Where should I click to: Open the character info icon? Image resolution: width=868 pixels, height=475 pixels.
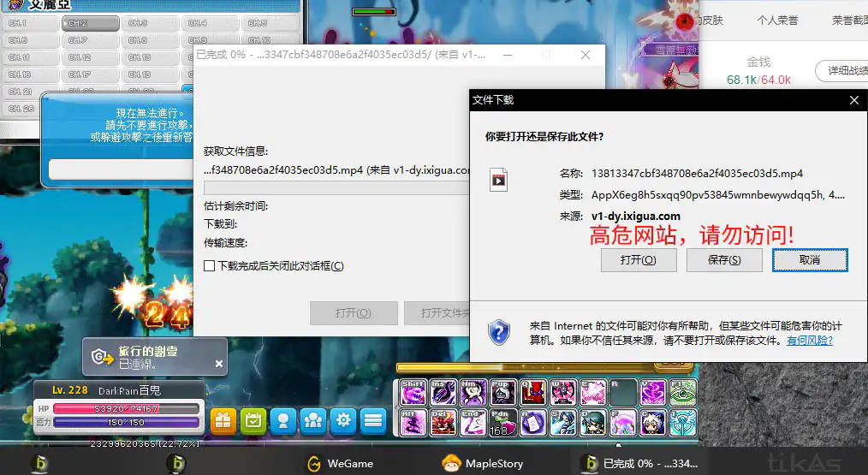point(282,420)
